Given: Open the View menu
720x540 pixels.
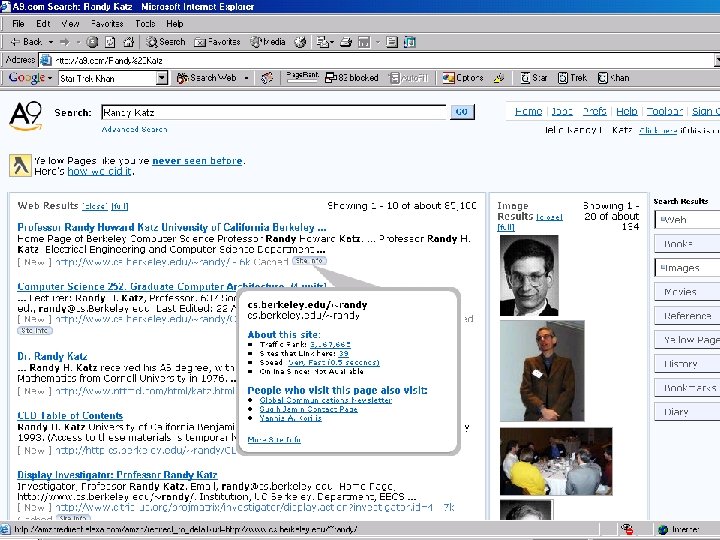Looking at the screenshot, I should point(70,23).
